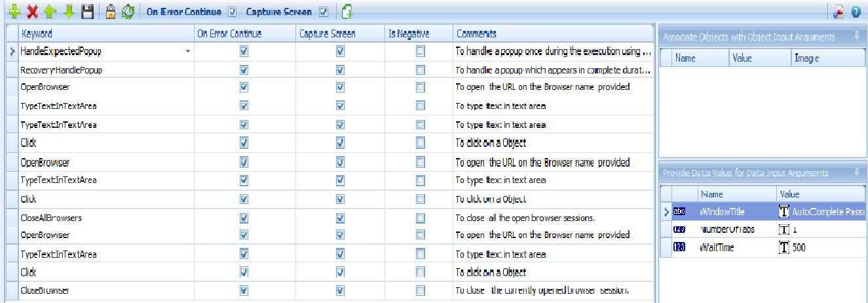Viewport: 868px width, 303px height.
Task: Delete selected step with red X icon
Action: [x=31, y=11]
